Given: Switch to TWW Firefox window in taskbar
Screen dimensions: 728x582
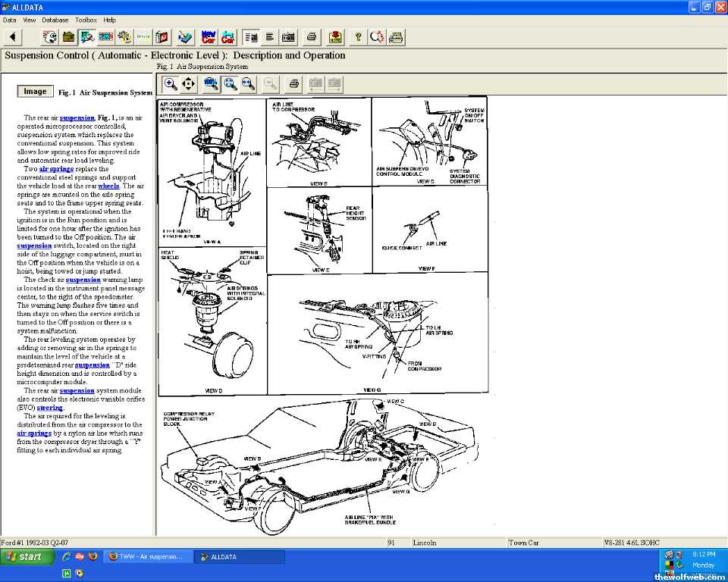Looking at the screenshot, I should point(145,557).
